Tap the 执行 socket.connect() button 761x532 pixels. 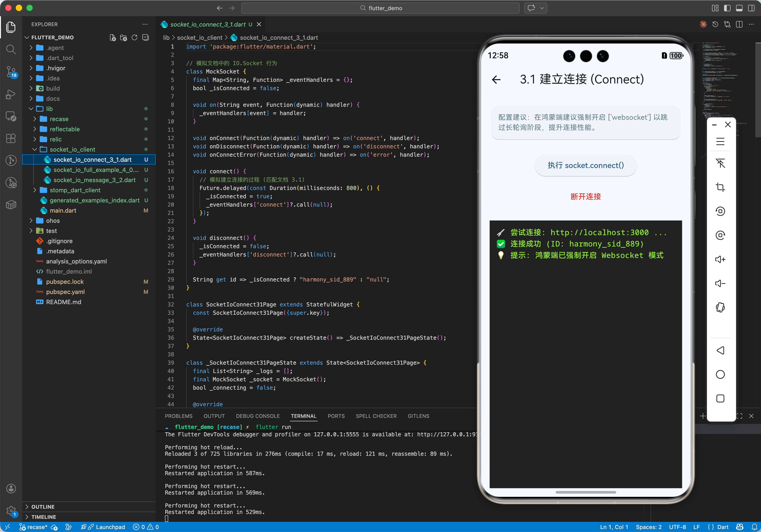(585, 165)
